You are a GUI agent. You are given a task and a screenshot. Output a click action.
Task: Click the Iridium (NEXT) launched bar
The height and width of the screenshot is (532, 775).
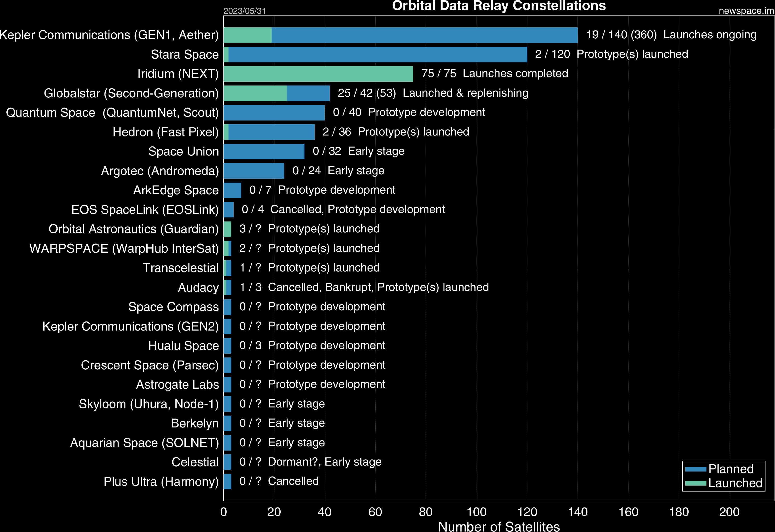tap(318, 74)
